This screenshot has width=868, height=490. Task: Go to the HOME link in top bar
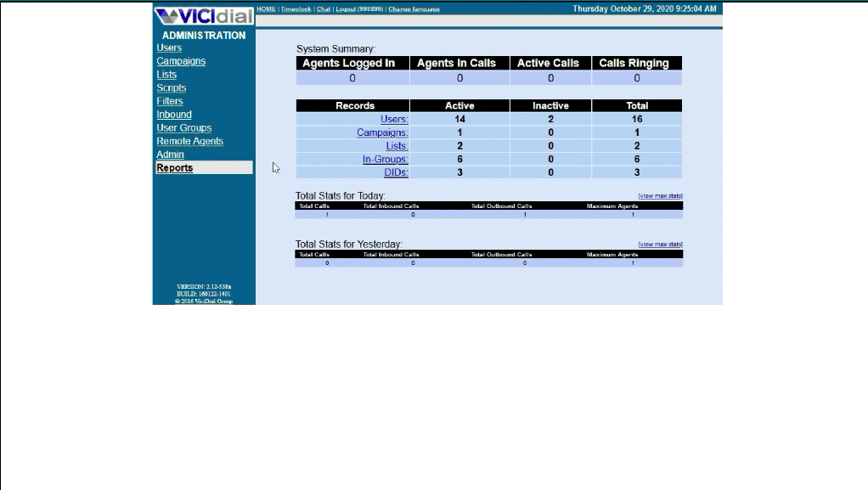click(x=266, y=8)
